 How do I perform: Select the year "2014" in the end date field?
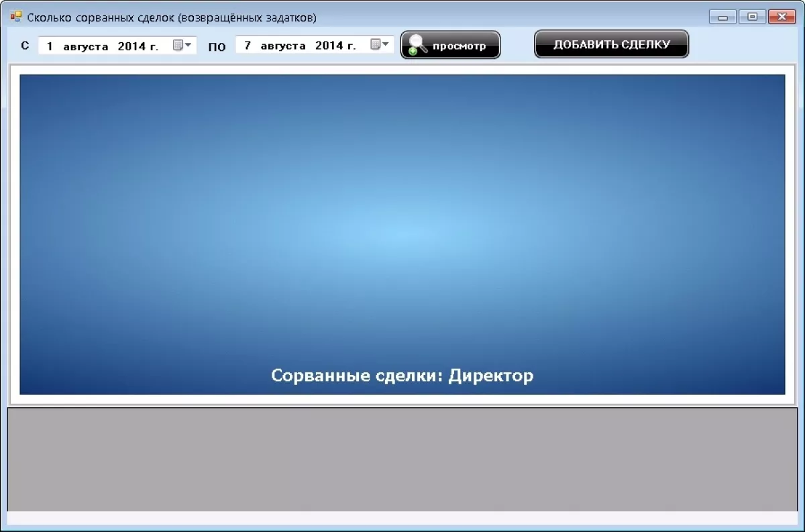coord(329,46)
